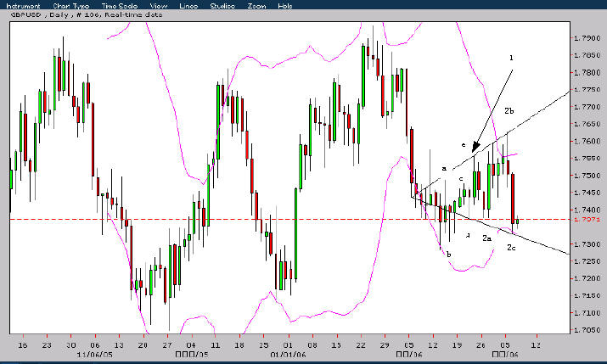This screenshot has width=607, height=364.
Task: Click the 1.7300 price axis label
Action: pyautogui.click(x=587, y=244)
